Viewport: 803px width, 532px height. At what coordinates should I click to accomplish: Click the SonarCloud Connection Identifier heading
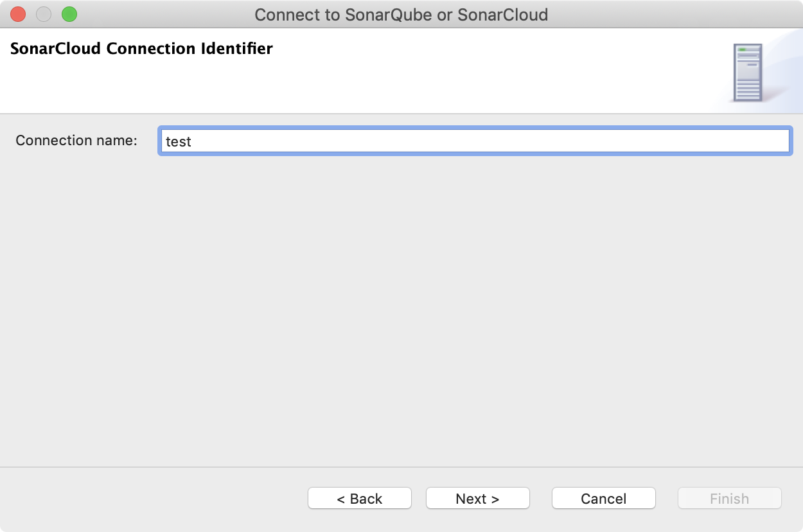pyautogui.click(x=141, y=48)
